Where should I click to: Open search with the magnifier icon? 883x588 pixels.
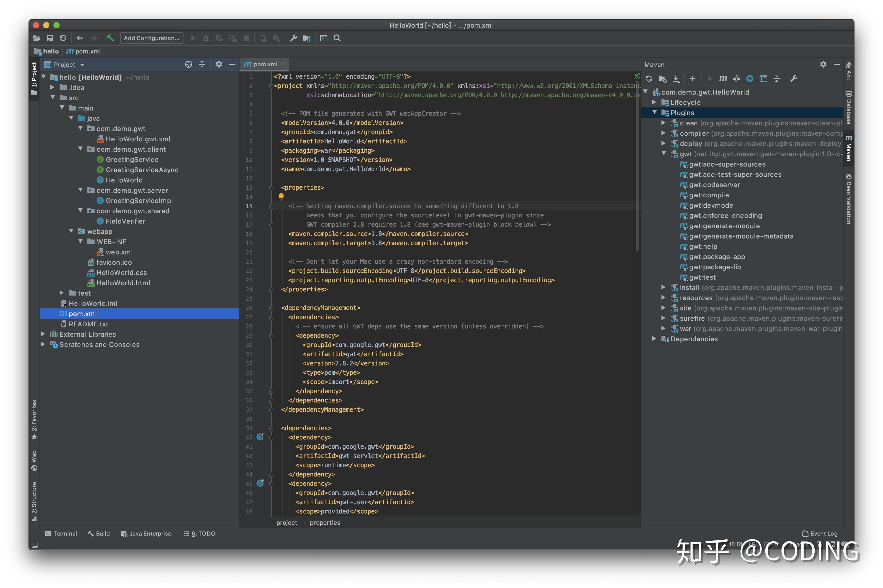pos(337,38)
